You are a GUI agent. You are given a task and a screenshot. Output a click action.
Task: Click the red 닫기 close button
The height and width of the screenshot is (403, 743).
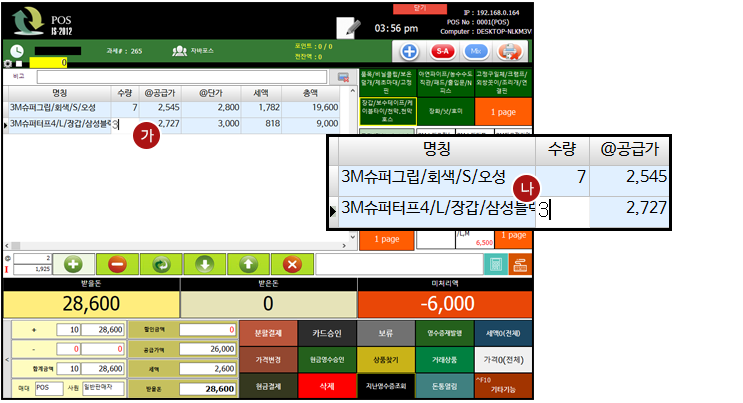pos(420,9)
